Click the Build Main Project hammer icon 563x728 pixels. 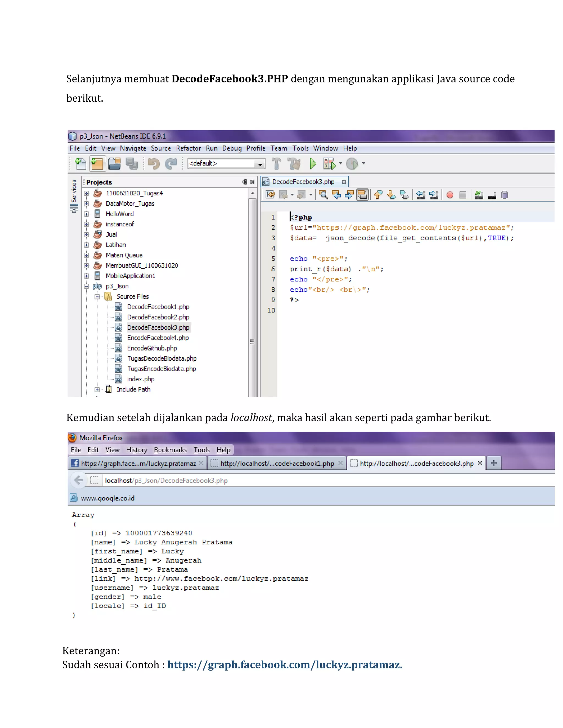coord(276,164)
